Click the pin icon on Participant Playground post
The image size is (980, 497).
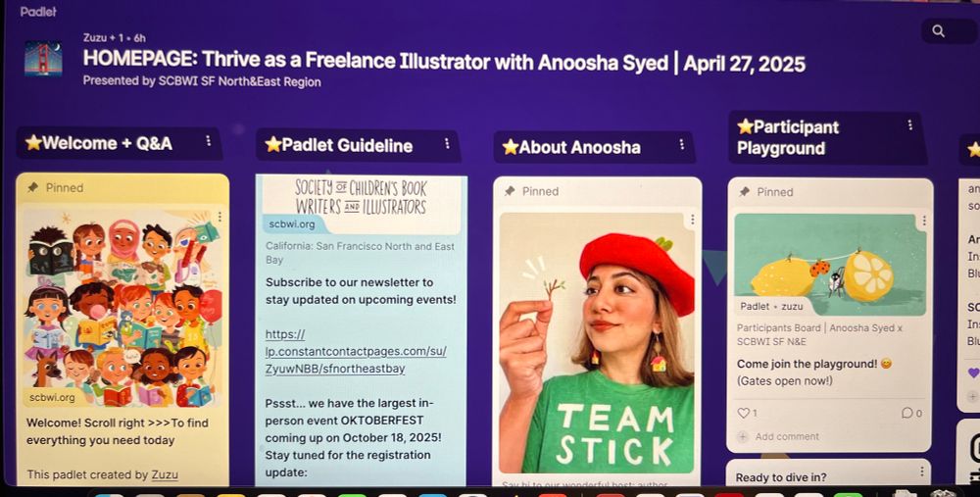[x=744, y=192]
